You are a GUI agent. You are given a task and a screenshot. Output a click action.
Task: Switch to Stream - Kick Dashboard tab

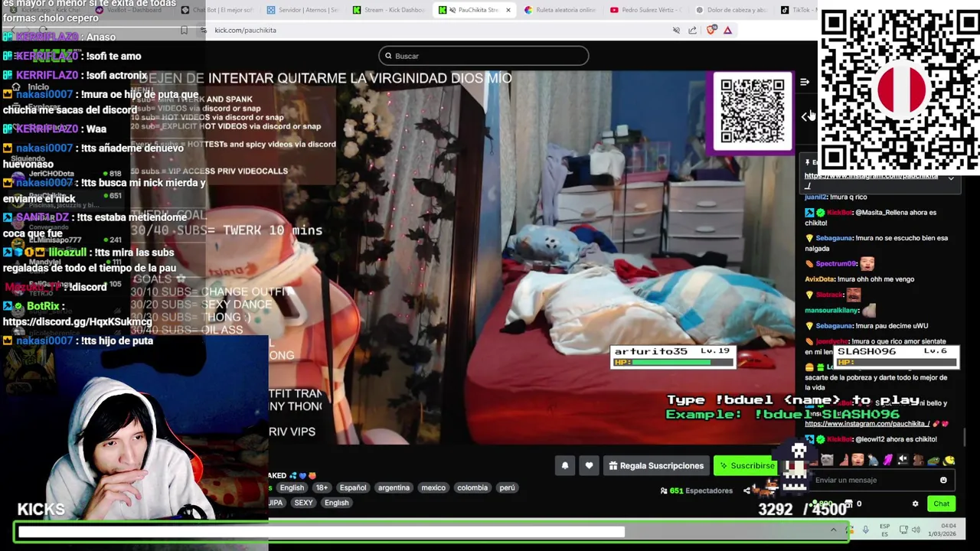point(389,10)
